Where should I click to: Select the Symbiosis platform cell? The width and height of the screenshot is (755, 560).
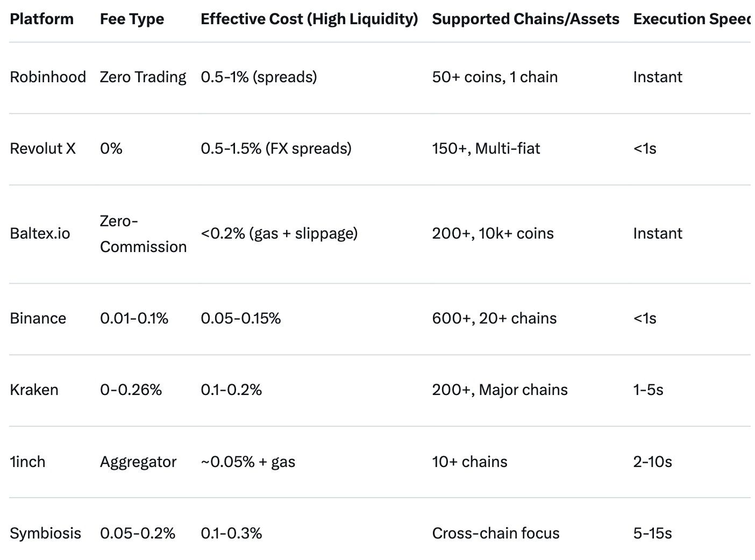[45, 533]
